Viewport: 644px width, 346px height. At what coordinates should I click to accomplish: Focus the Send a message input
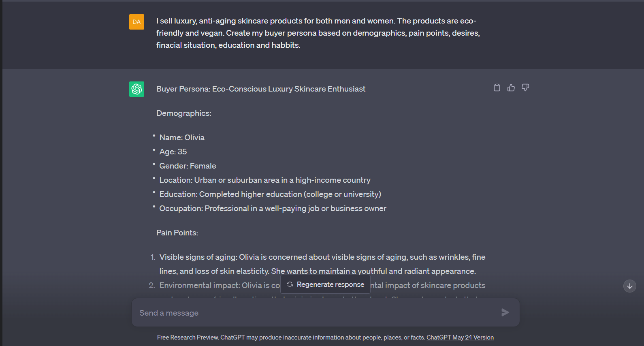[x=316, y=313]
